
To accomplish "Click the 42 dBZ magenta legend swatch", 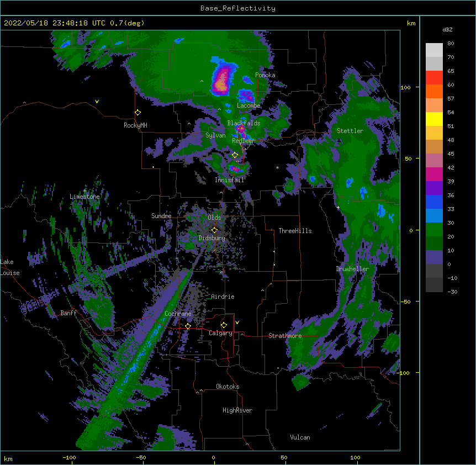I will tap(434, 174).
